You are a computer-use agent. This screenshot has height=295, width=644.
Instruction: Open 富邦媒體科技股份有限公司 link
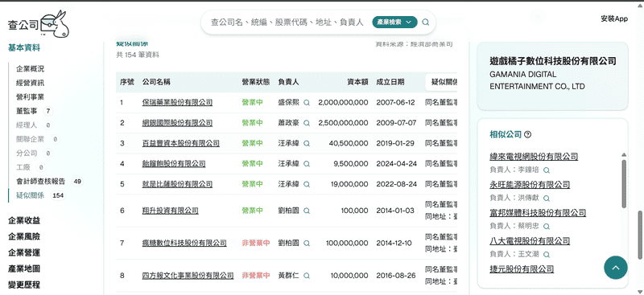pyautogui.click(x=538, y=213)
